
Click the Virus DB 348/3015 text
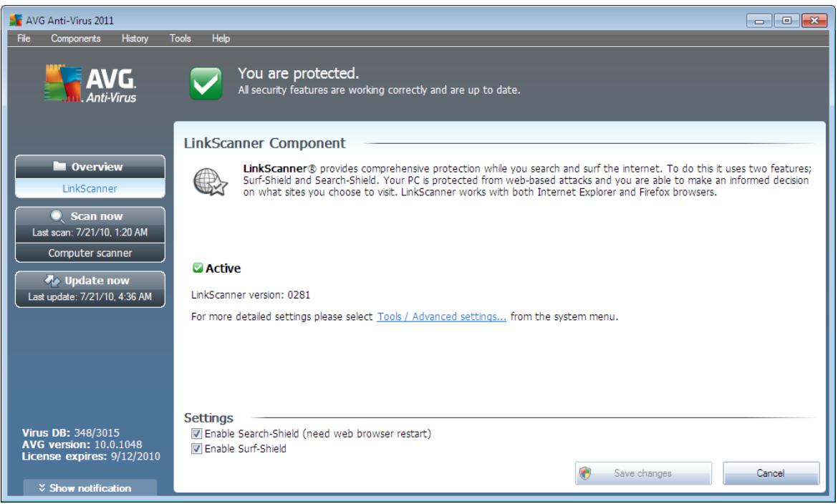coord(70,432)
